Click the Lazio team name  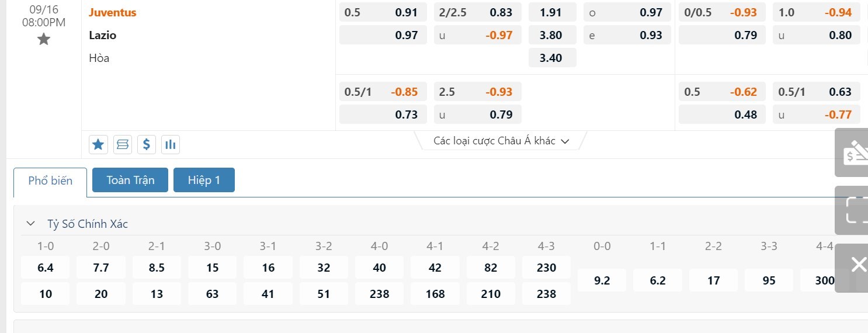tap(103, 35)
